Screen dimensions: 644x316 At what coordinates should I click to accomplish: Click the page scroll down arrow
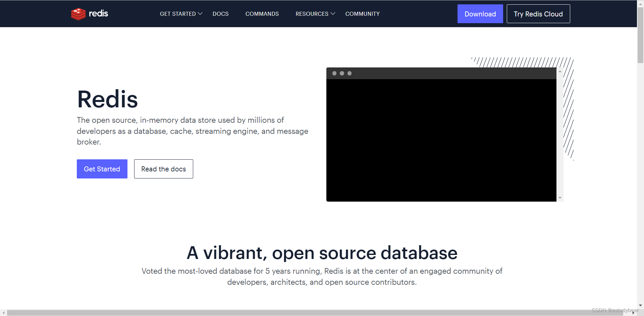(640, 306)
